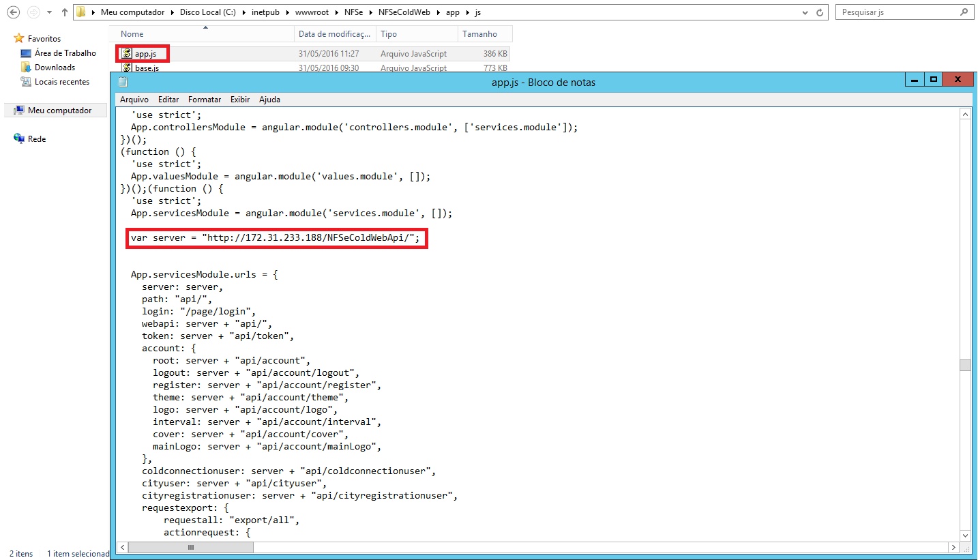The height and width of the screenshot is (560, 978).
Task: Click the Notepad icon in title bar
Action: point(123,83)
